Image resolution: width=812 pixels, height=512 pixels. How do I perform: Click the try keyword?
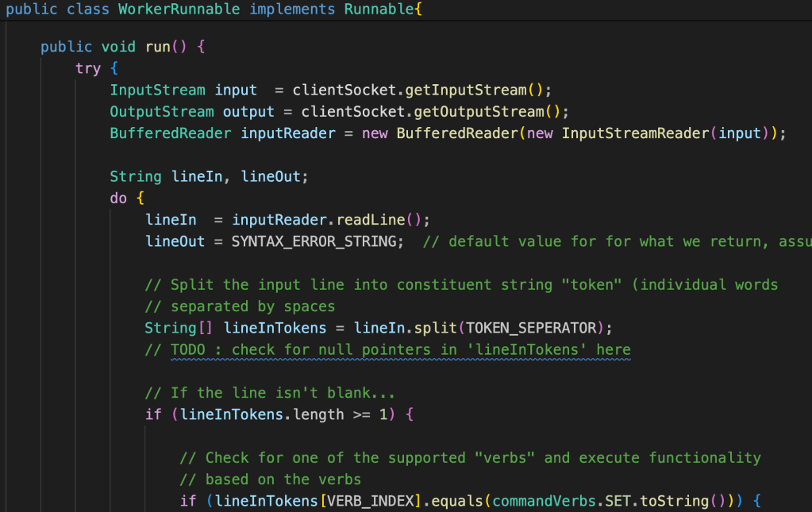click(88, 68)
